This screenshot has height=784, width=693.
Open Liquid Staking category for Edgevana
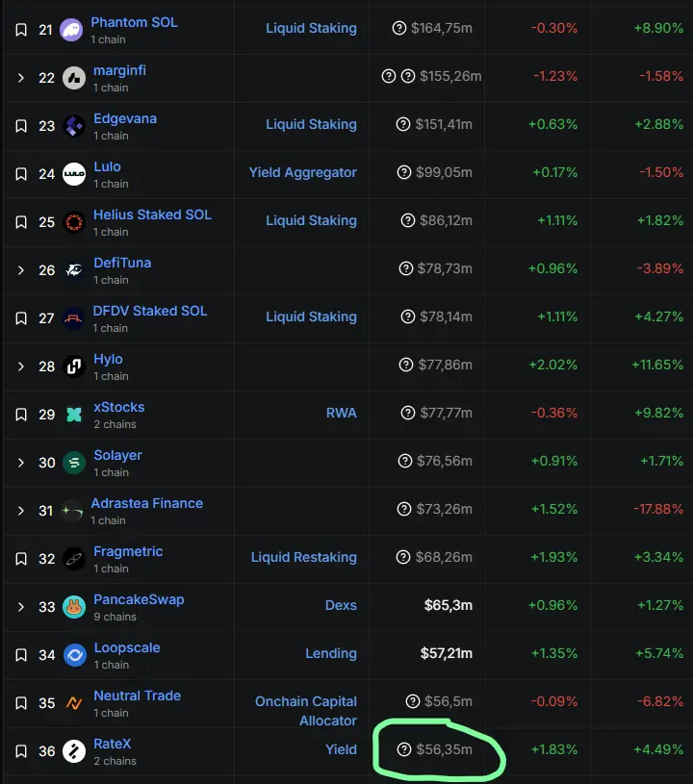click(311, 124)
